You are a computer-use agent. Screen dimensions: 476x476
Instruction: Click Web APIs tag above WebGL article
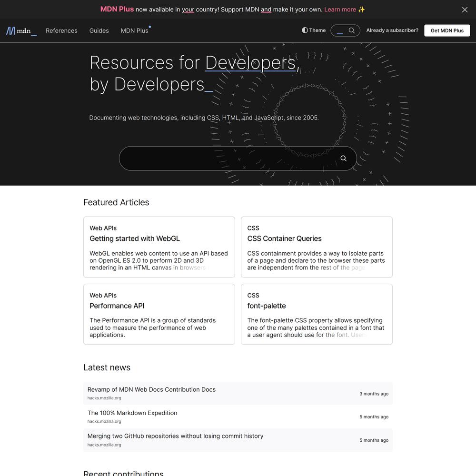tap(103, 228)
